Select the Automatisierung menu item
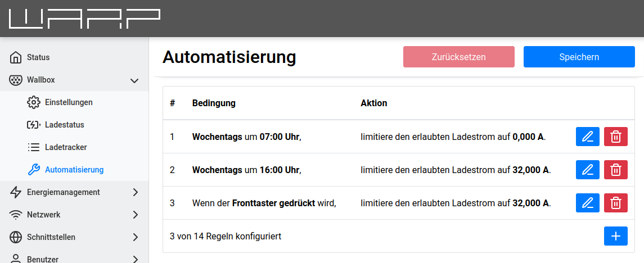 pyautogui.click(x=74, y=170)
